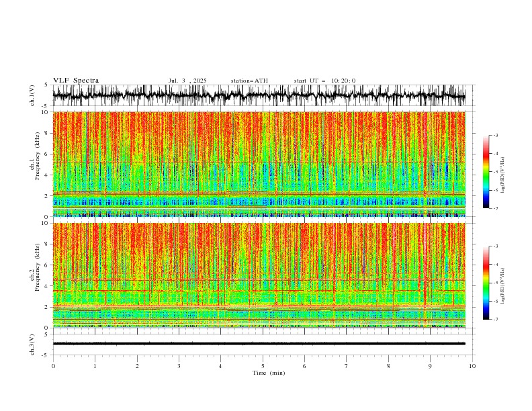The image size is (532, 411).
Task: Click the log(PSD) label beside ch.2 colorbar
Action: point(503,286)
